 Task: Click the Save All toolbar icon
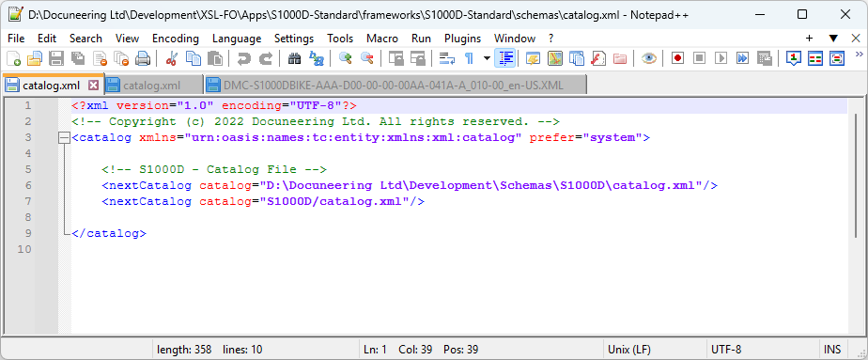[78, 58]
